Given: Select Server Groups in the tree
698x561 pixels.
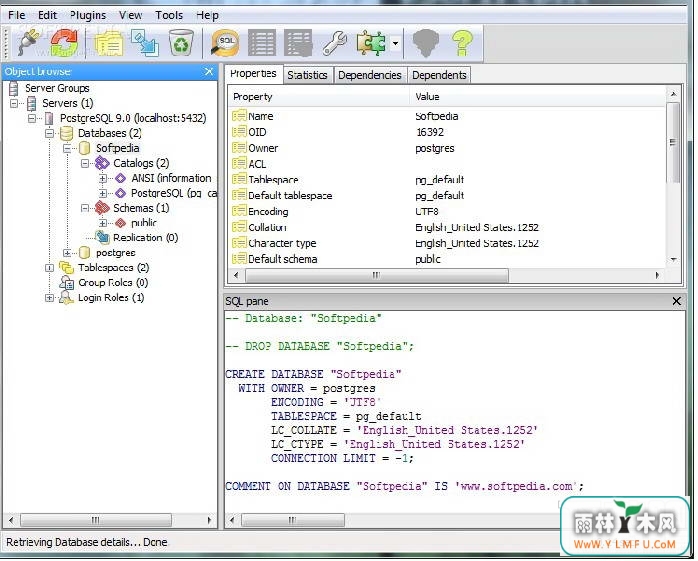Looking at the screenshot, I should click(x=57, y=88).
